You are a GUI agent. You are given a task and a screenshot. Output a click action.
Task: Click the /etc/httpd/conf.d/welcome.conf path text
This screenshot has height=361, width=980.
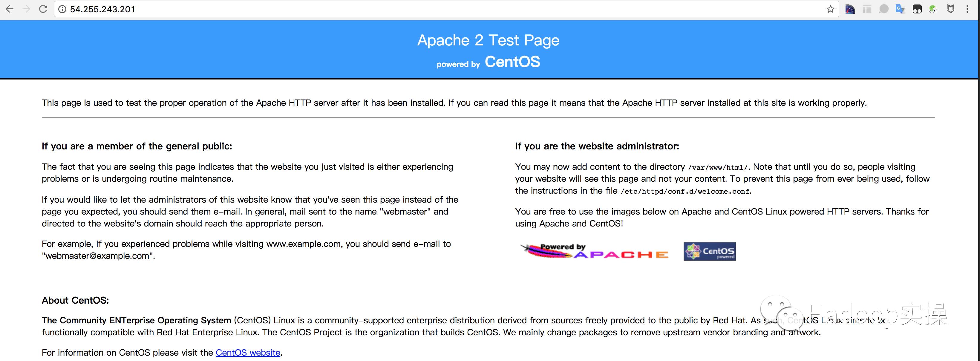tap(685, 191)
